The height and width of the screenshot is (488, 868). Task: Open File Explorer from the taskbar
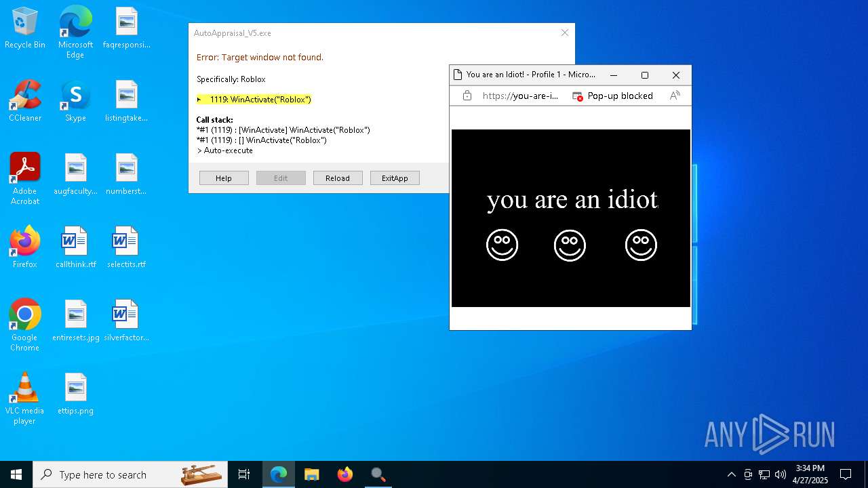click(312, 474)
